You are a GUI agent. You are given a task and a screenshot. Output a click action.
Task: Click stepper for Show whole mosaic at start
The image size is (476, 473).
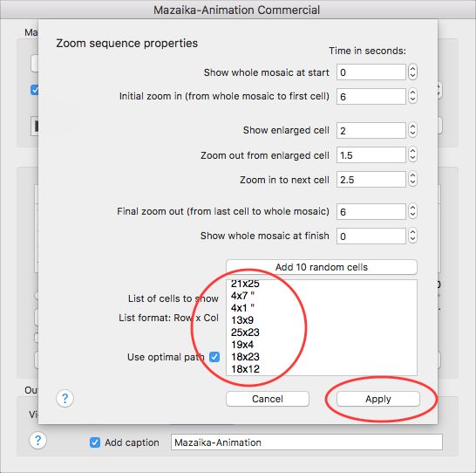coord(412,72)
